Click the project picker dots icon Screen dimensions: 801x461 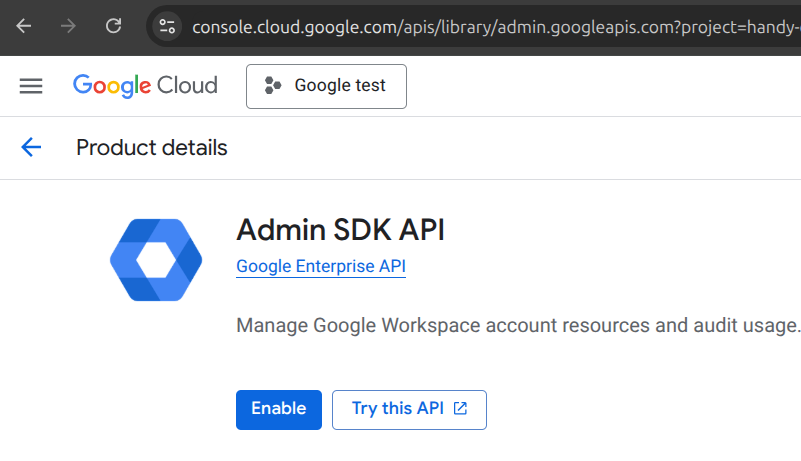[x=273, y=86]
